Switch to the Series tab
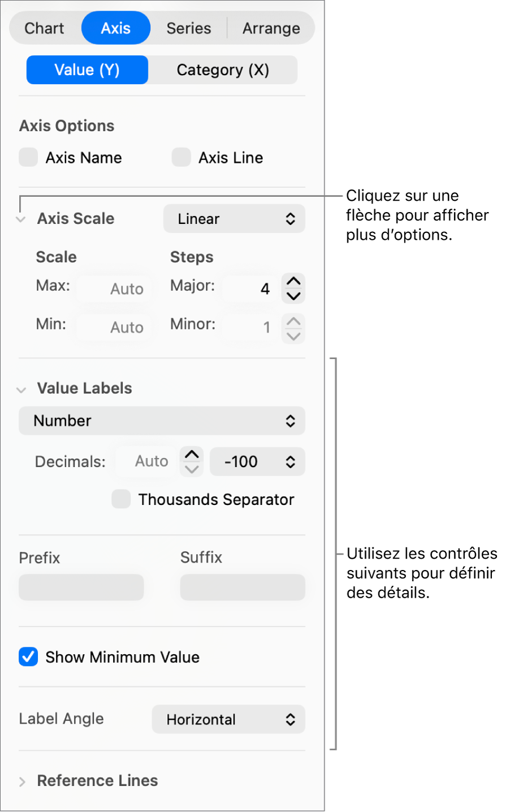The width and height of the screenshot is (510, 812). coord(188,28)
